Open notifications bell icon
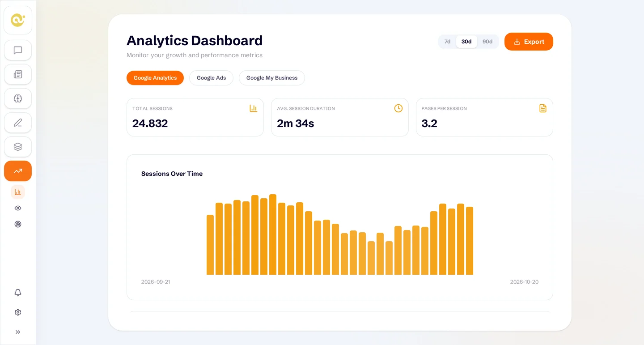Image resolution: width=644 pixels, height=345 pixels. tap(18, 293)
